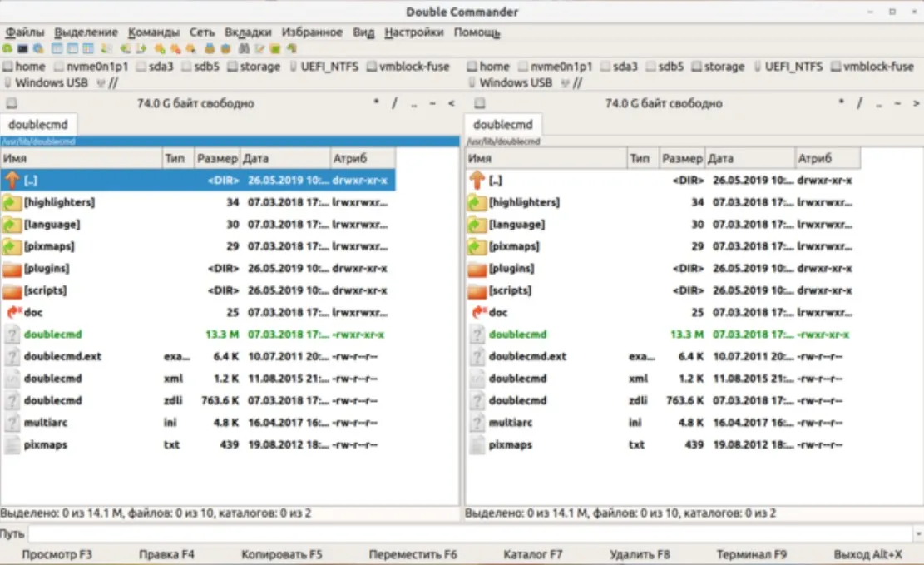
Task: Click the Extract files toolbar icon
Action: pyautogui.click(x=225, y=48)
